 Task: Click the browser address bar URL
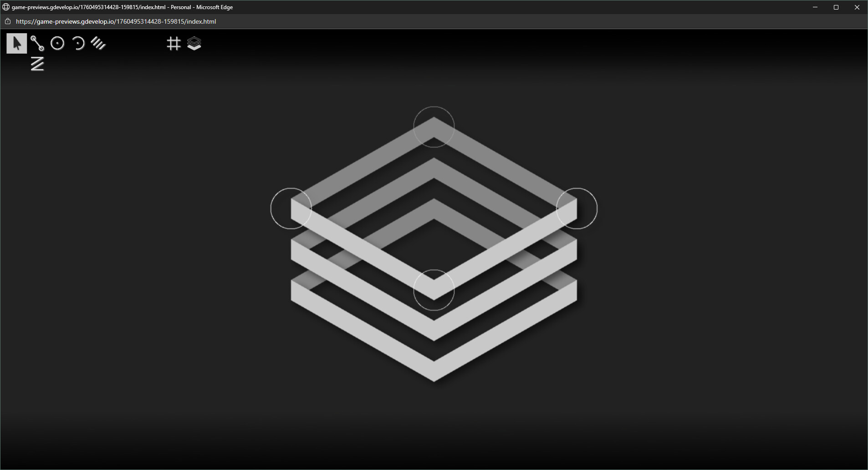pos(116,21)
